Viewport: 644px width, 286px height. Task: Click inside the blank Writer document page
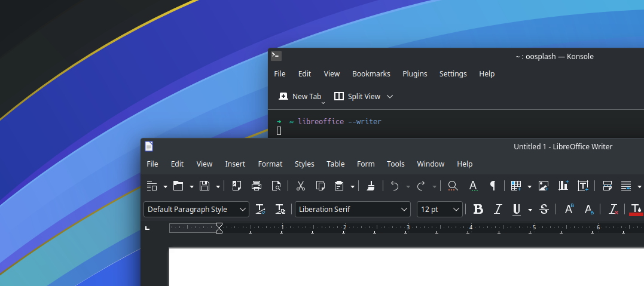406,267
